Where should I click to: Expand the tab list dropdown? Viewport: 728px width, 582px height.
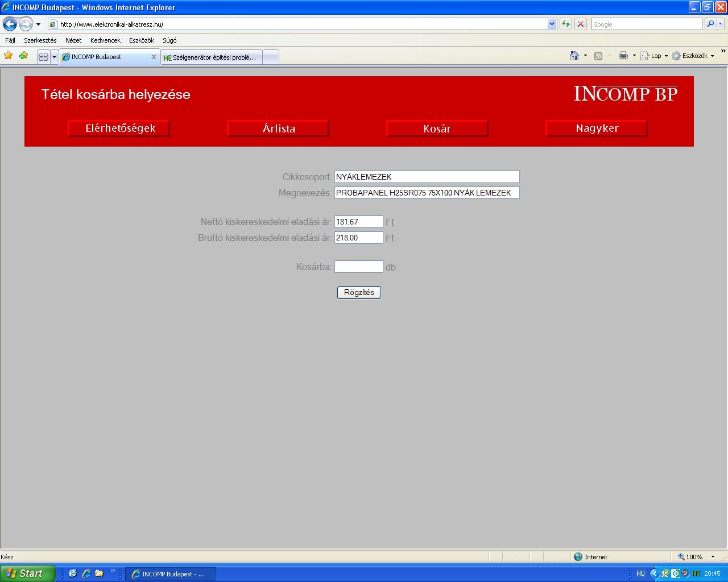click(x=54, y=57)
